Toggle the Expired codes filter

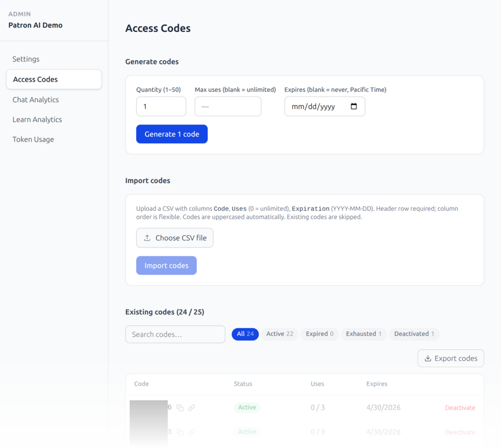click(319, 334)
